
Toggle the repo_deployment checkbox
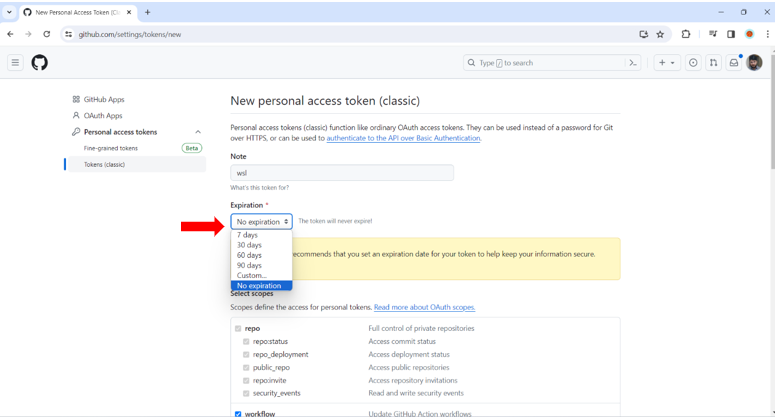coord(246,355)
